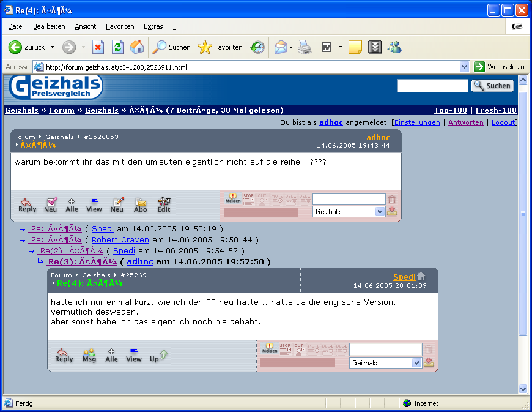Expand the mail icon dropdown arrow
The image size is (532, 412).
click(291, 47)
